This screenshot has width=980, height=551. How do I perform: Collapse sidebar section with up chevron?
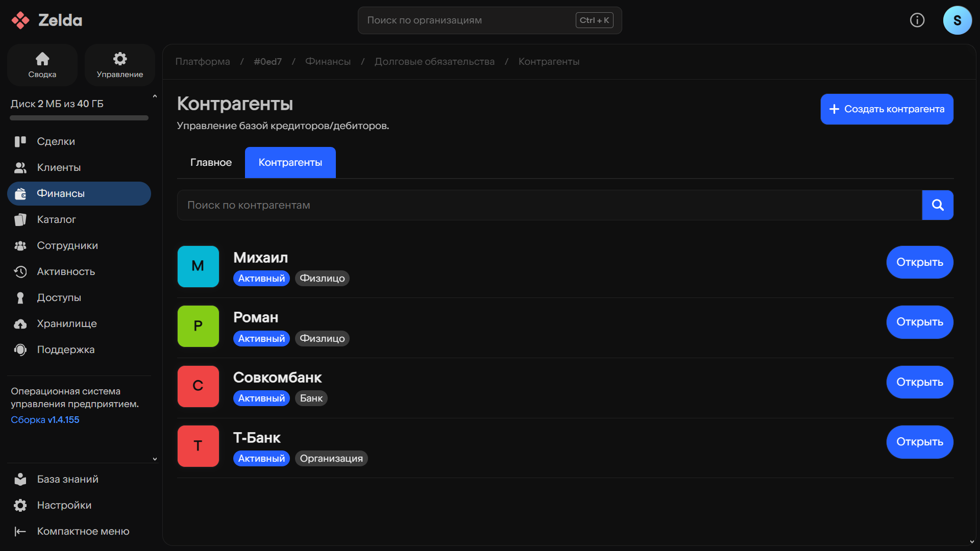tap(155, 96)
